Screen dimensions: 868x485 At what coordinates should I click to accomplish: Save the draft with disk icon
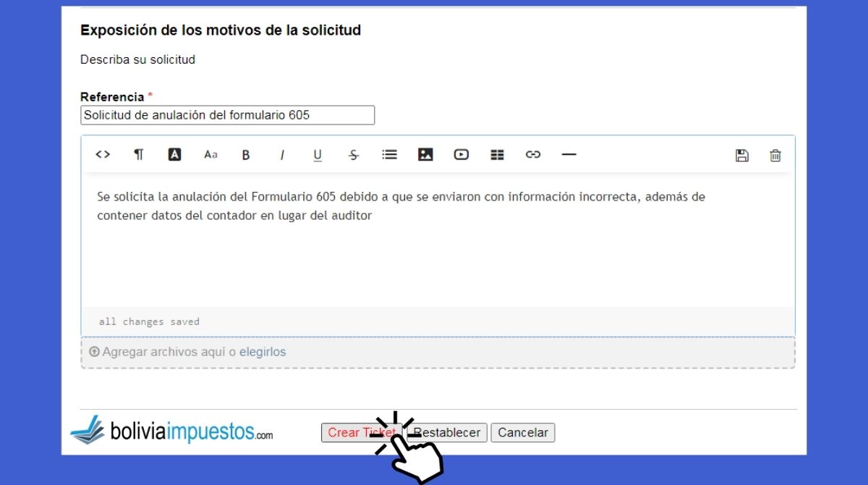741,156
